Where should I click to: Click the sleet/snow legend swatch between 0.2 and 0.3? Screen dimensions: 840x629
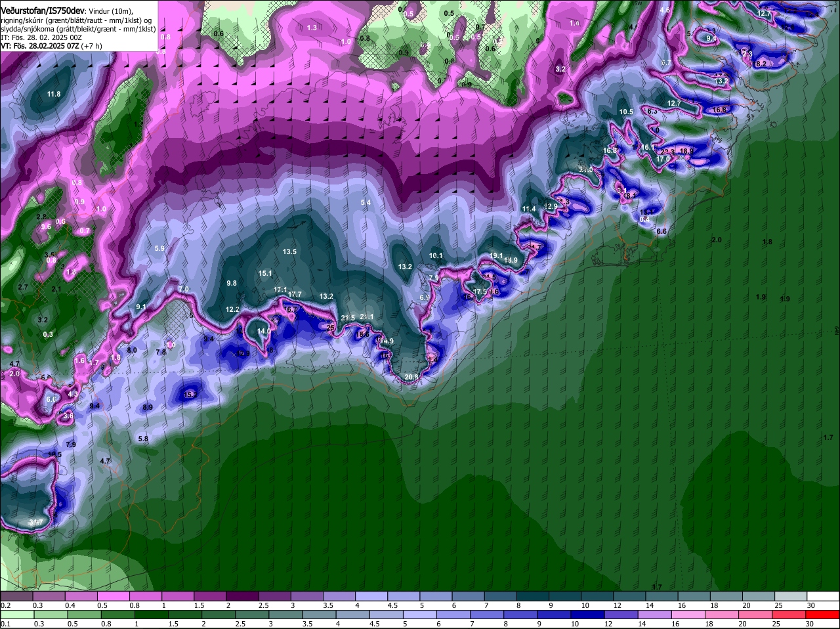[x=16, y=596]
